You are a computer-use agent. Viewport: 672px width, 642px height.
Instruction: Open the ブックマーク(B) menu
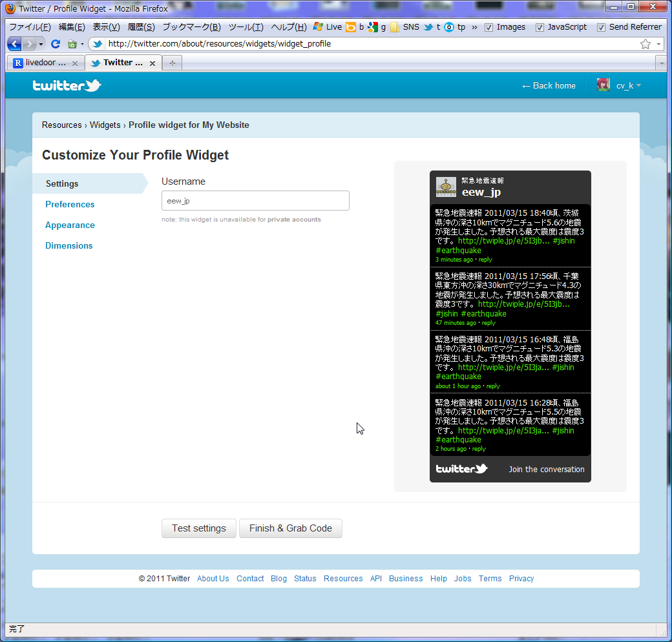[x=191, y=27]
